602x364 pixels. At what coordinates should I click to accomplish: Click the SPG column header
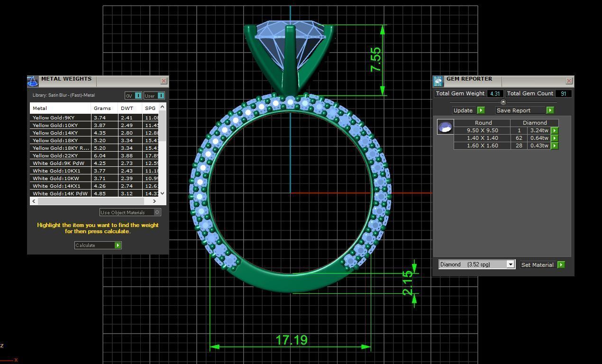coord(150,108)
